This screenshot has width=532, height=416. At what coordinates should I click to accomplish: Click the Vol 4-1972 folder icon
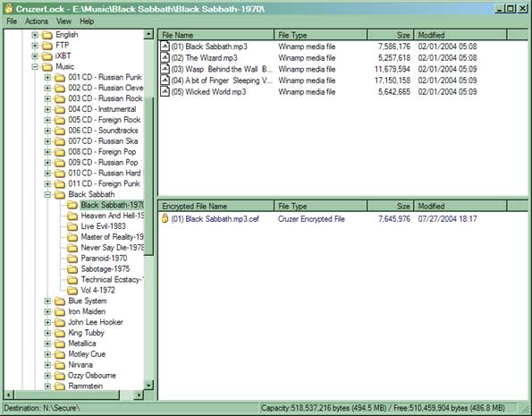tap(72, 291)
